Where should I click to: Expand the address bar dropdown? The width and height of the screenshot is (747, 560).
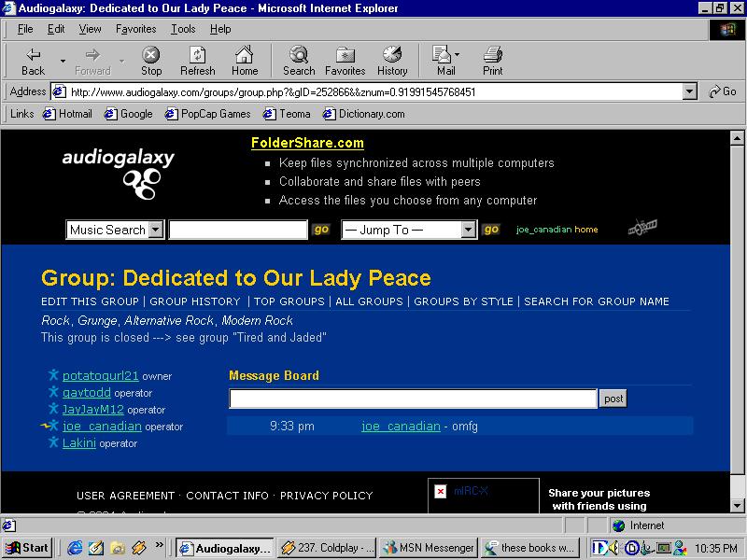(x=689, y=91)
